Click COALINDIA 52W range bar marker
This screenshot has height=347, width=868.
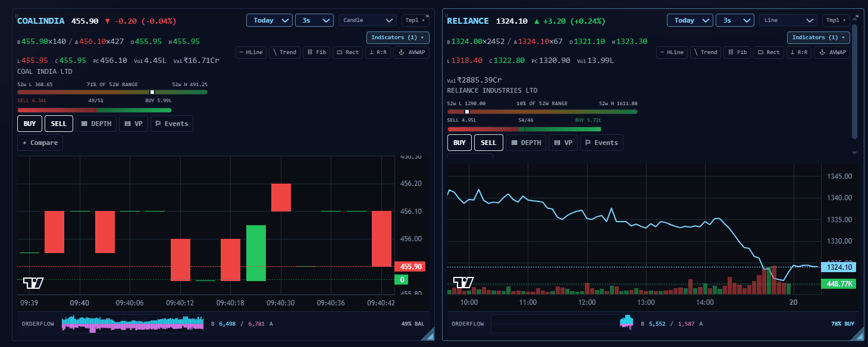pyautogui.click(x=152, y=92)
